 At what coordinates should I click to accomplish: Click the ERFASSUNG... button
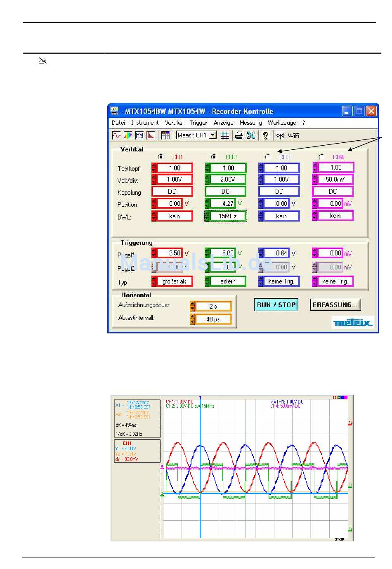(335, 305)
